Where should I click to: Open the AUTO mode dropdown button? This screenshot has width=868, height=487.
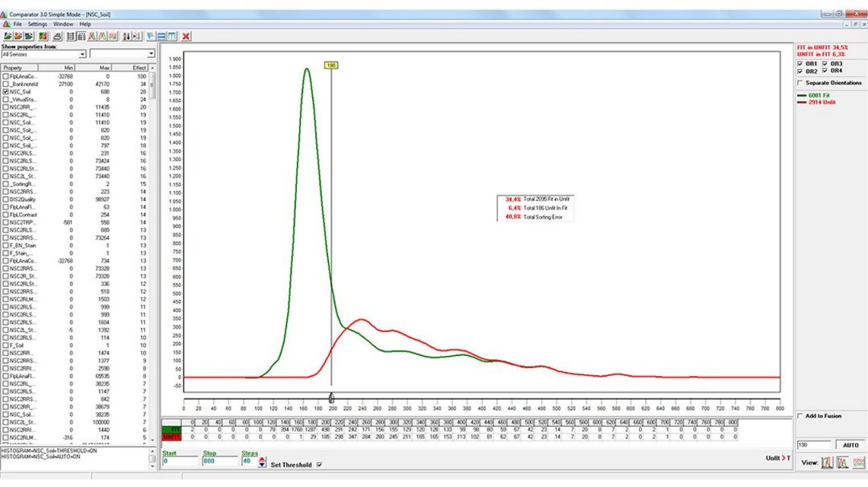pyautogui.click(x=850, y=445)
